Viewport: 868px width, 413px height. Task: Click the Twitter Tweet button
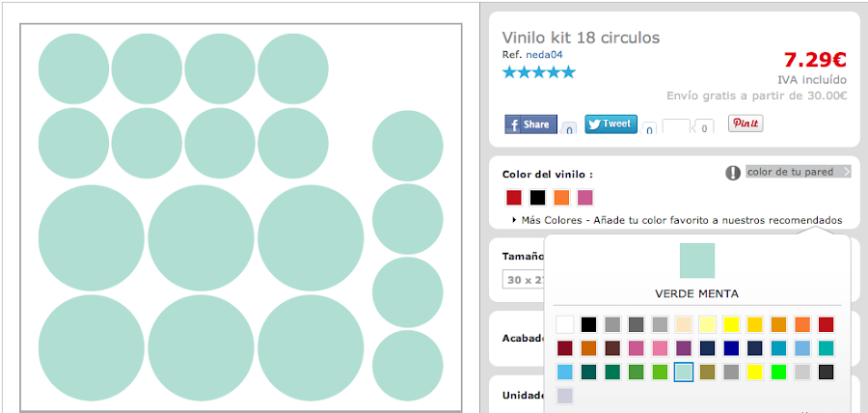tap(610, 124)
